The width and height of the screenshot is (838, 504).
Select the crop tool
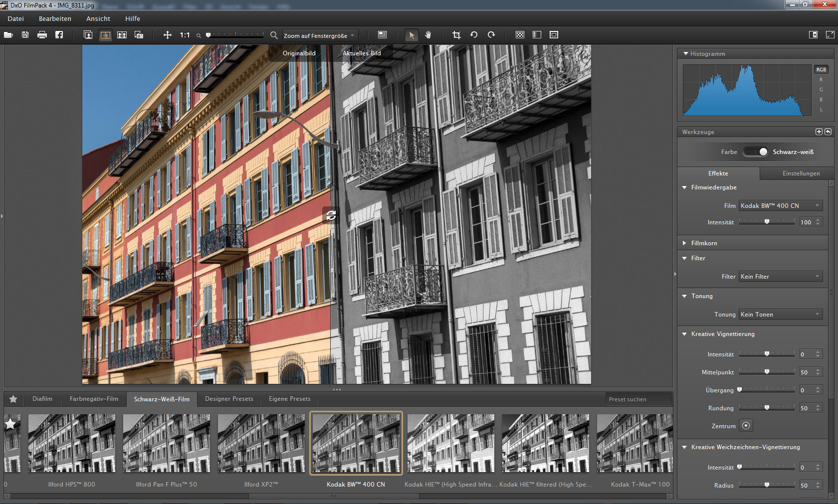(x=456, y=35)
